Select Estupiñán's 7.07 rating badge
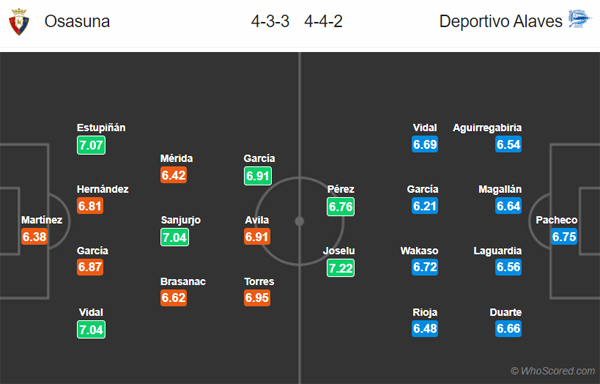This screenshot has width=600, height=384. [91, 145]
